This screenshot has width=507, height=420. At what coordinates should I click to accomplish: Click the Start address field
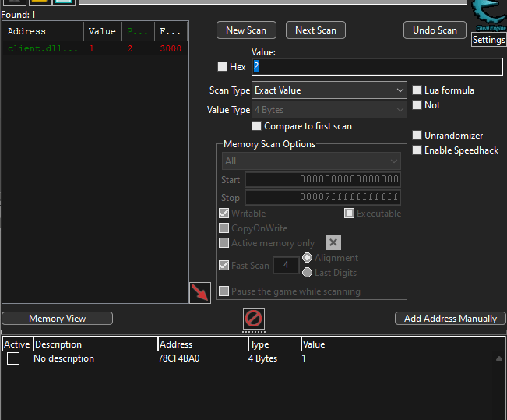322,179
